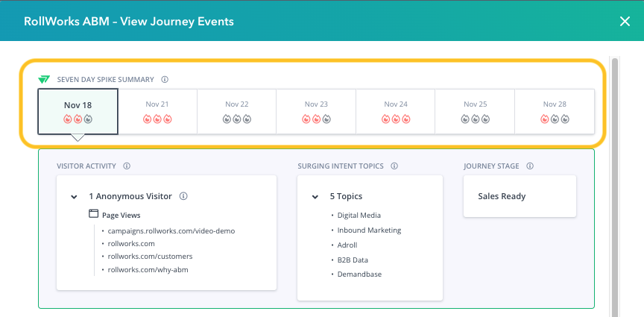Click the grey flame icons under Nov 25
This screenshot has width=644, height=317.
(x=476, y=119)
